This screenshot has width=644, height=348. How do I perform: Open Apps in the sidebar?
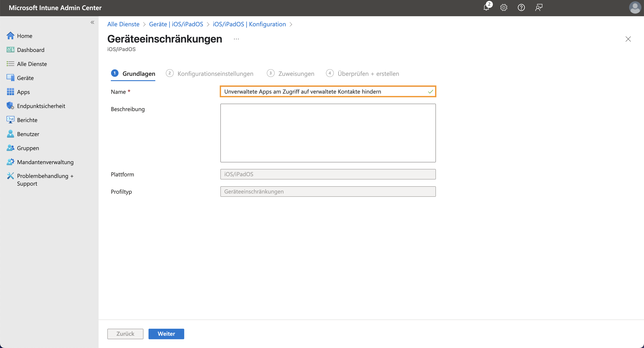coord(23,92)
